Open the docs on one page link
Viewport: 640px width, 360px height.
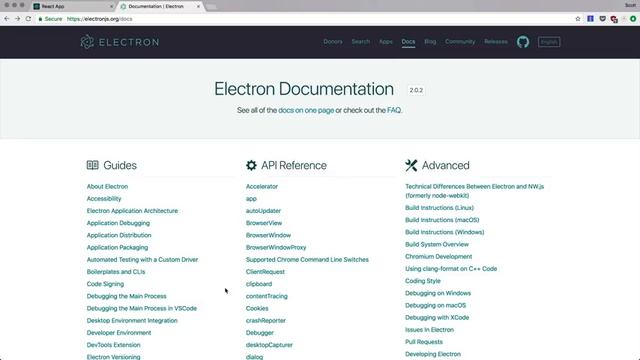306,110
